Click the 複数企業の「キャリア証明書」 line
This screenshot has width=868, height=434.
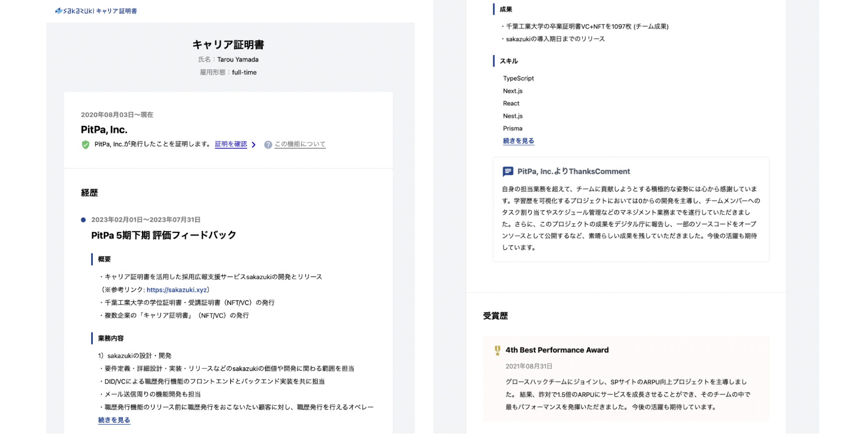[174, 316]
